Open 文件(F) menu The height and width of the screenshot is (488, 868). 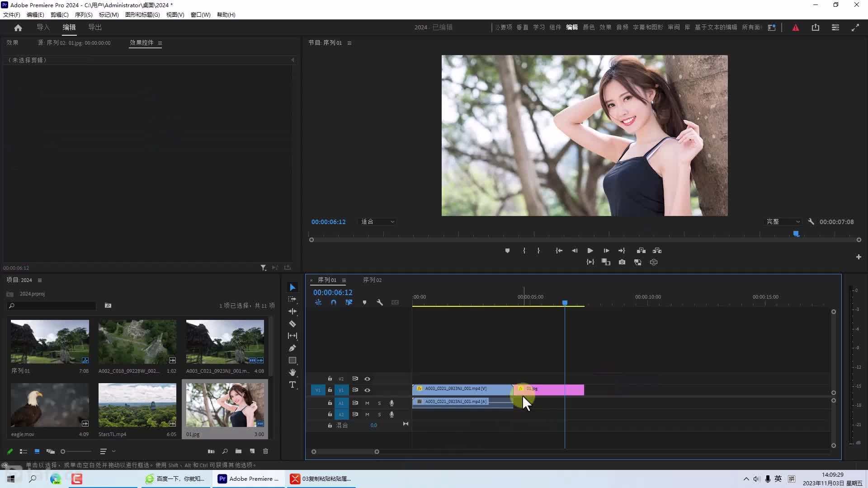12,14
